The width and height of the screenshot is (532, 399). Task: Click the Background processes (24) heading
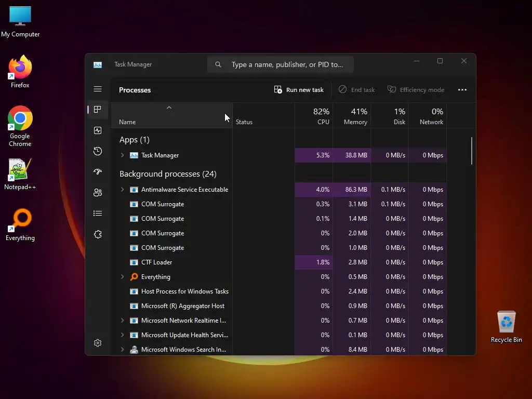[x=168, y=174]
